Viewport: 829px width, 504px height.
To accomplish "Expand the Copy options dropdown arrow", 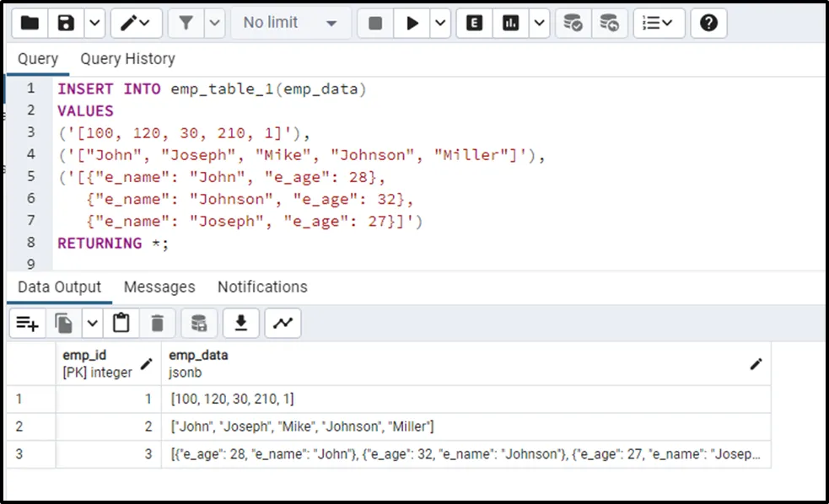I will tap(92, 323).
